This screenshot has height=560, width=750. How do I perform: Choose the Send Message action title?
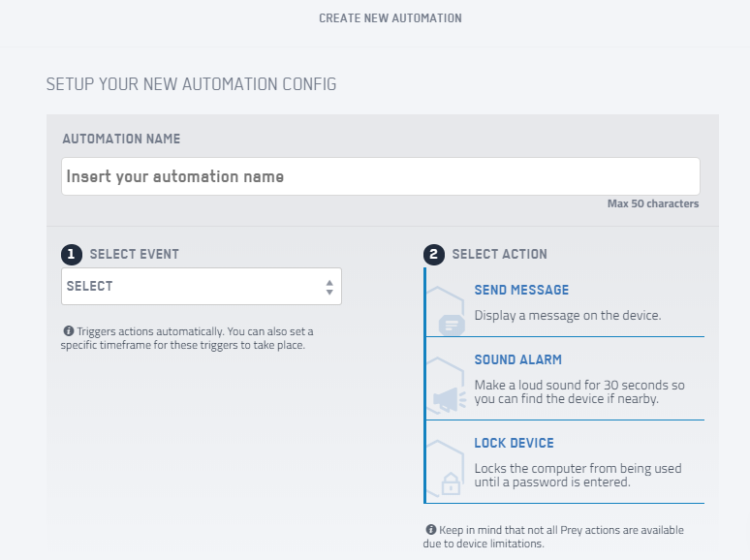[x=521, y=290]
